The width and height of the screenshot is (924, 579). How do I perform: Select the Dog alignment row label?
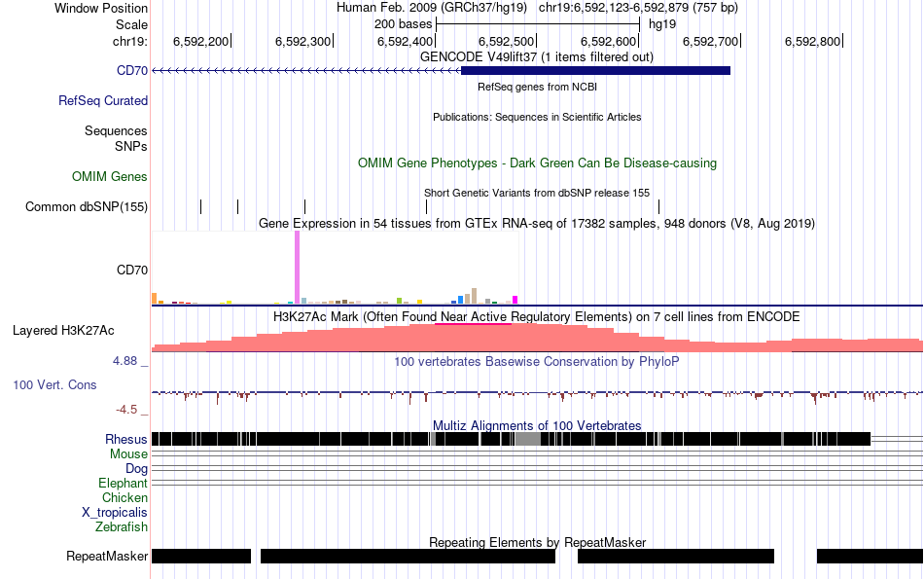pos(136,469)
